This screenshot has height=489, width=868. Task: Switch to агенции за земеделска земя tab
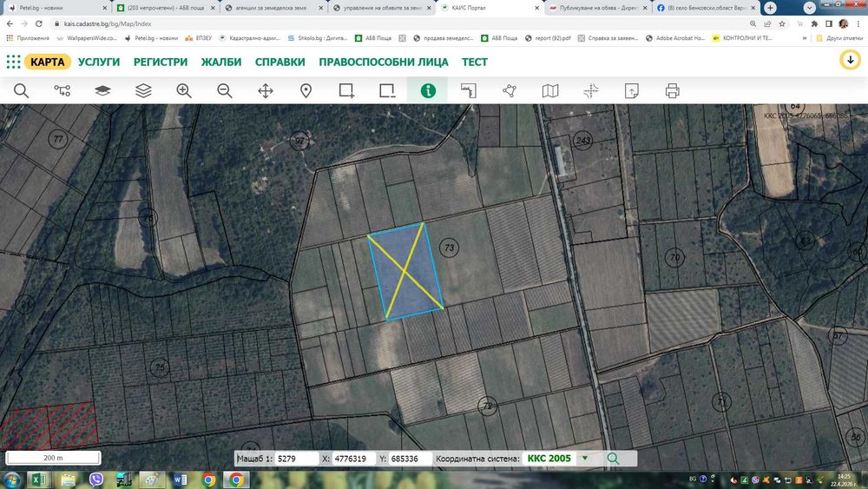(x=273, y=8)
